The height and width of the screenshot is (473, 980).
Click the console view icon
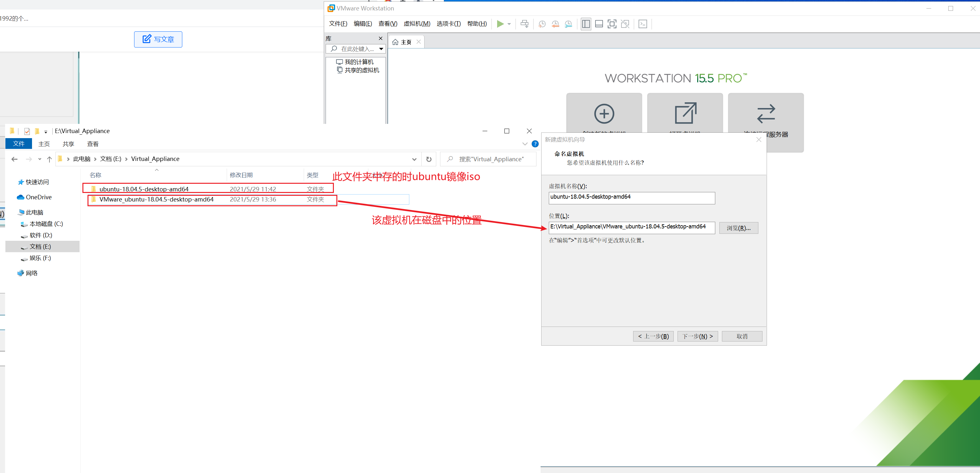643,24
